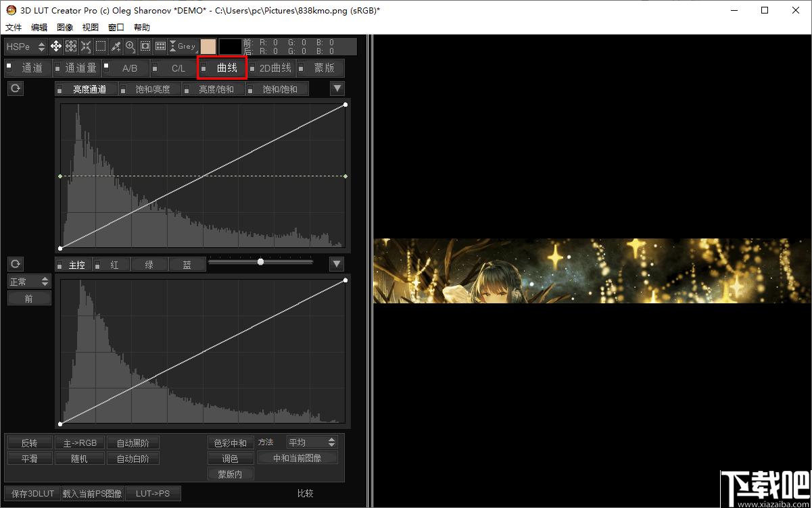The image size is (812, 508).
Task: Select the dashed rectangle selection tool
Action: pos(101,47)
